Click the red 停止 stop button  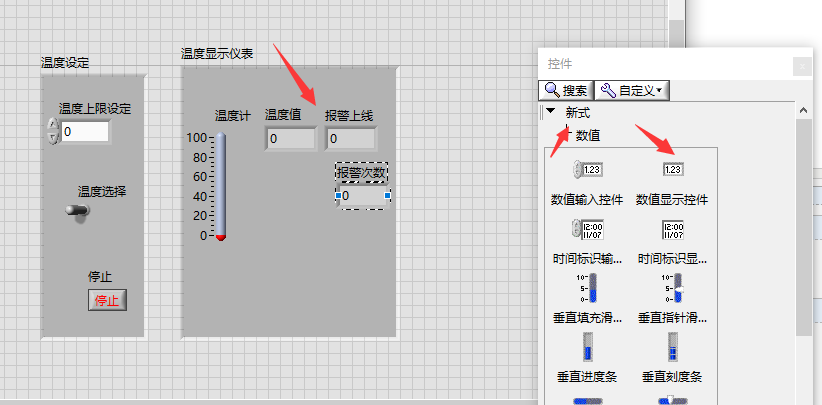[x=107, y=301]
